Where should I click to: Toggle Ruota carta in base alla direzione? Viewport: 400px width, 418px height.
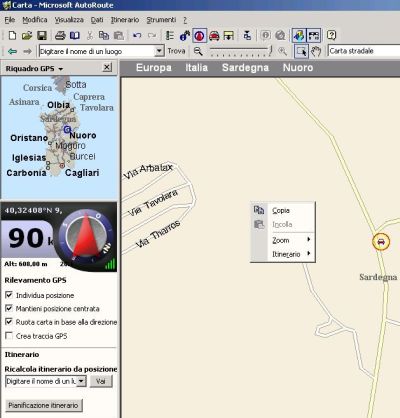coord(9,322)
